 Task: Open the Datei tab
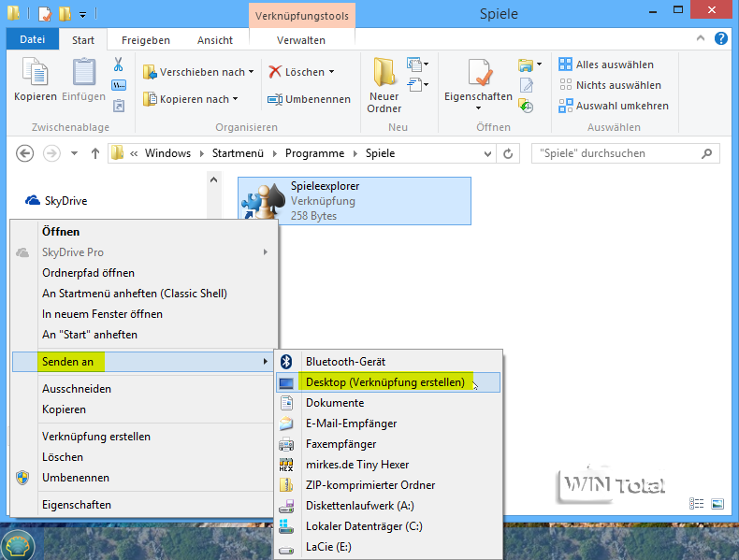(33, 39)
